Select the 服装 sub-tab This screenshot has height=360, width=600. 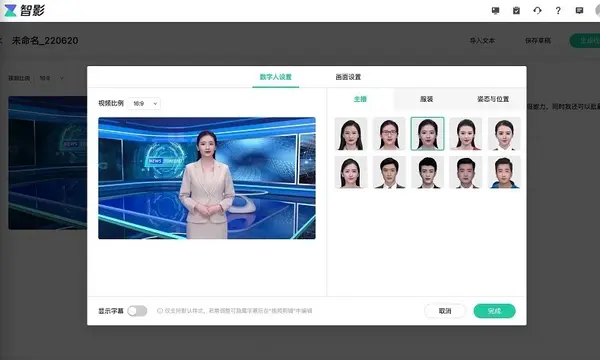426,99
